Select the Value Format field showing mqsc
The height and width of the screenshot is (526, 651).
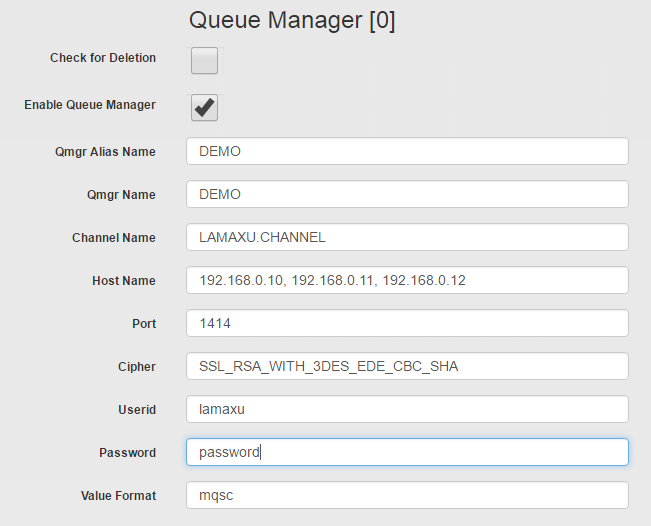tap(407, 495)
